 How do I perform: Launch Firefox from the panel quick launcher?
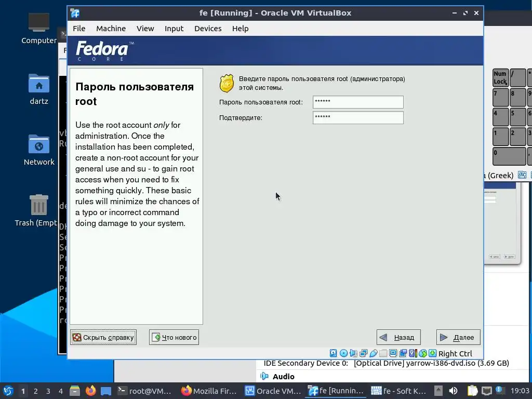(90, 391)
